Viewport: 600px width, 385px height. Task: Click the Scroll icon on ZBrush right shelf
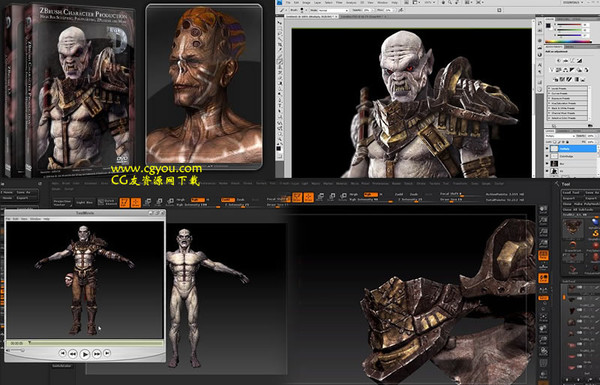click(x=543, y=210)
